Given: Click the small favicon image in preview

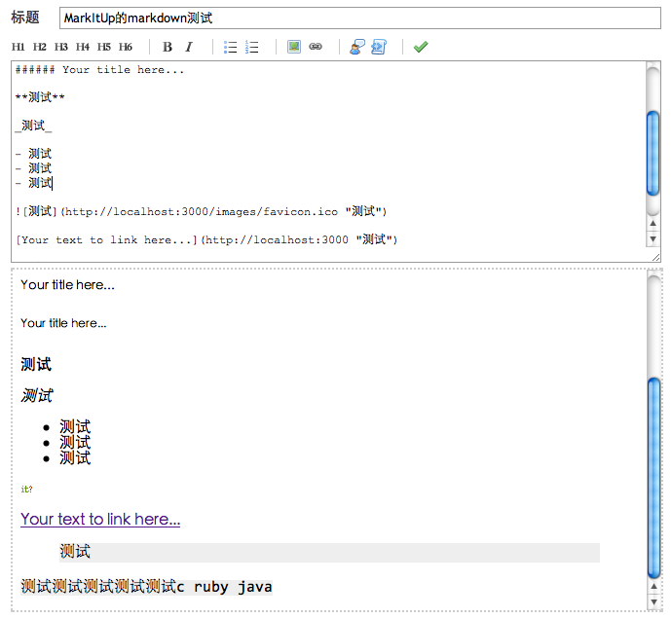Looking at the screenshot, I should pyautogui.click(x=26, y=490).
